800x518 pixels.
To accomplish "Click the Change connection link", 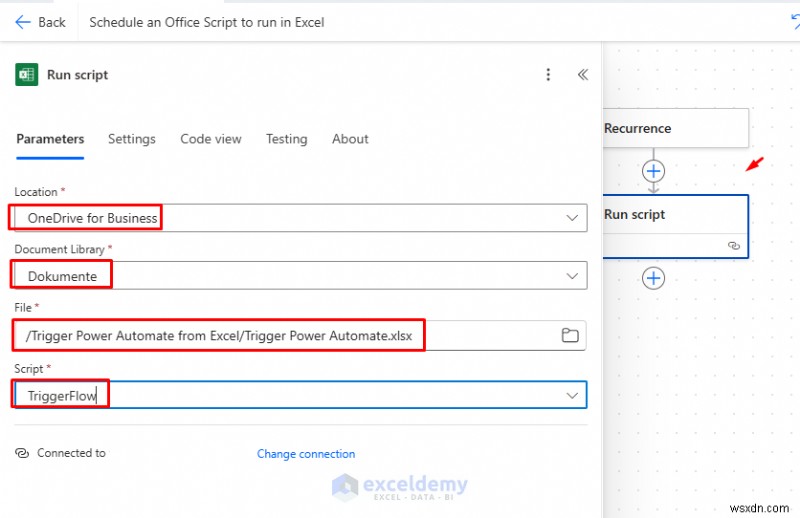I will [306, 454].
